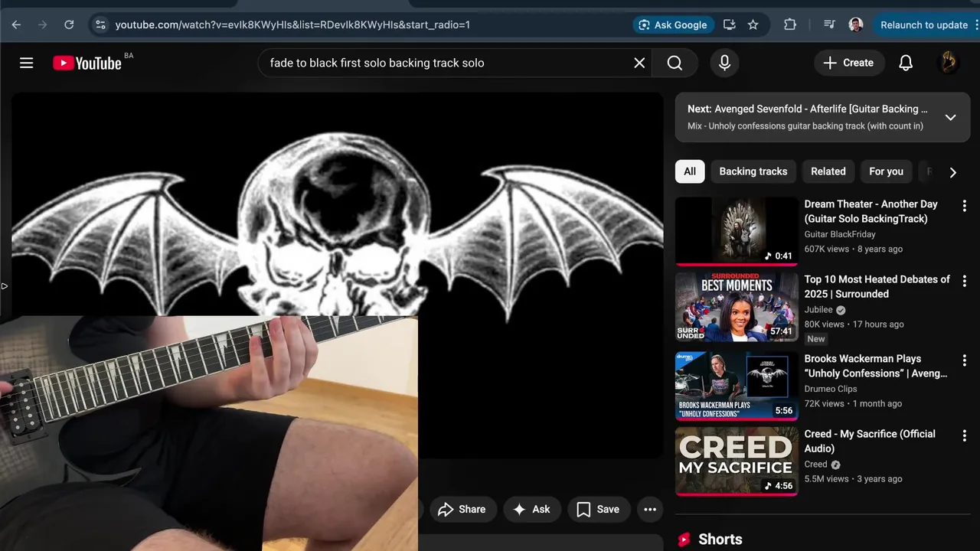View site information icon in address bar
980x551 pixels.
(100, 24)
